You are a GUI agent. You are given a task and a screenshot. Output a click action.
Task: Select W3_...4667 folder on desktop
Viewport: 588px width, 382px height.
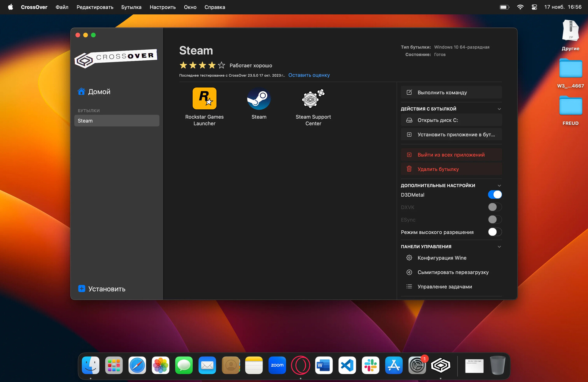(x=570, y=73)
